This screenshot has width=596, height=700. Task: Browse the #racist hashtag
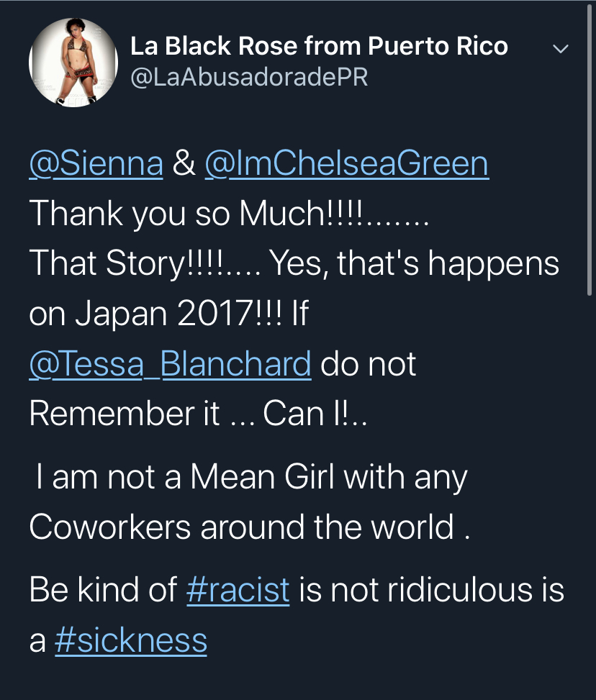pyautogui.click(x=238, y=590)
